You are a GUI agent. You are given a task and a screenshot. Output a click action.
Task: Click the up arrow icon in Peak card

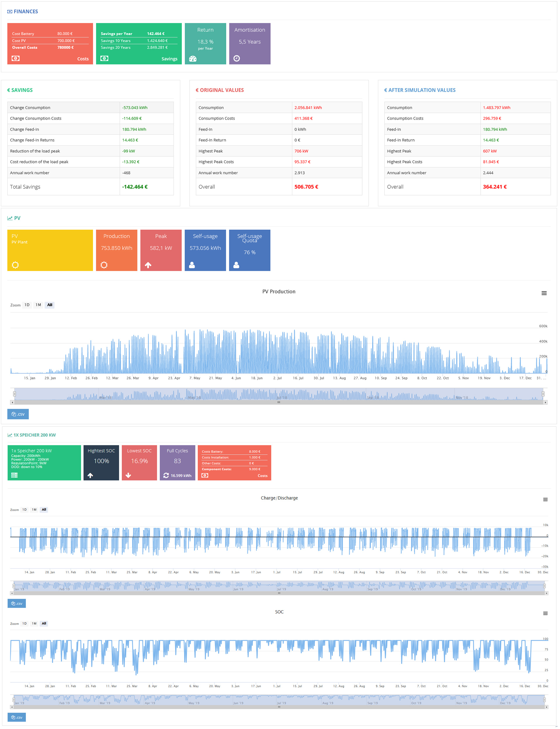(x=148, y=265)
